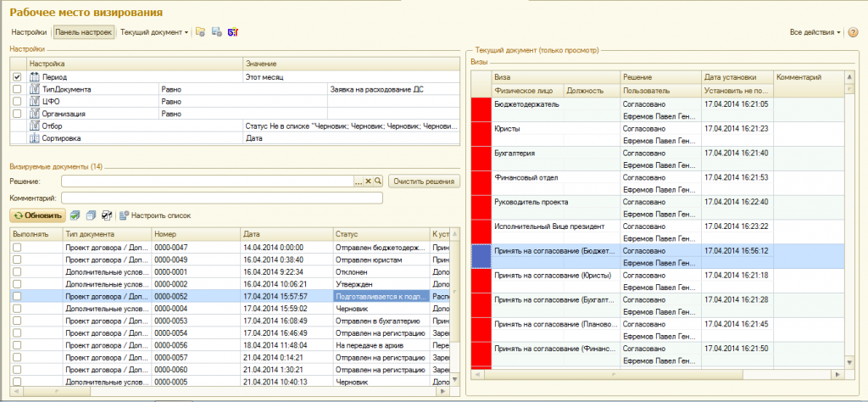Screen dimensions: 868x402
Task: Tick Выполнять checkbox for document 0000-0047
Action: point(17,247)
